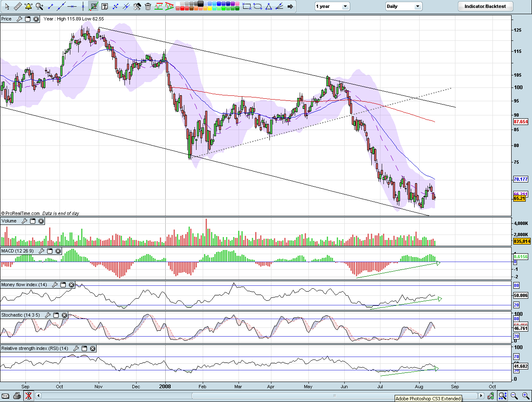Choose the rectangle drawing tool

247,6
